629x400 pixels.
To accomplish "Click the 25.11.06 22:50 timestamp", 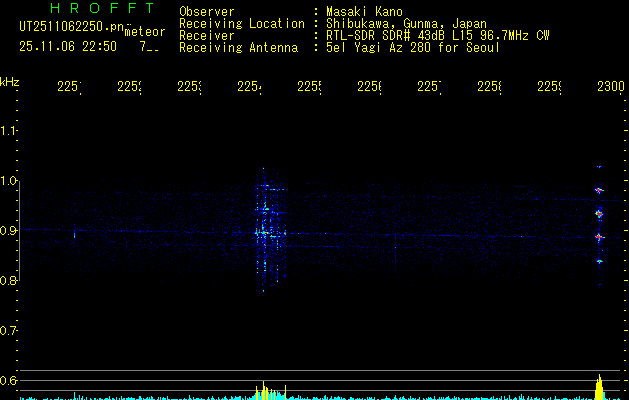I will point(68,46).
